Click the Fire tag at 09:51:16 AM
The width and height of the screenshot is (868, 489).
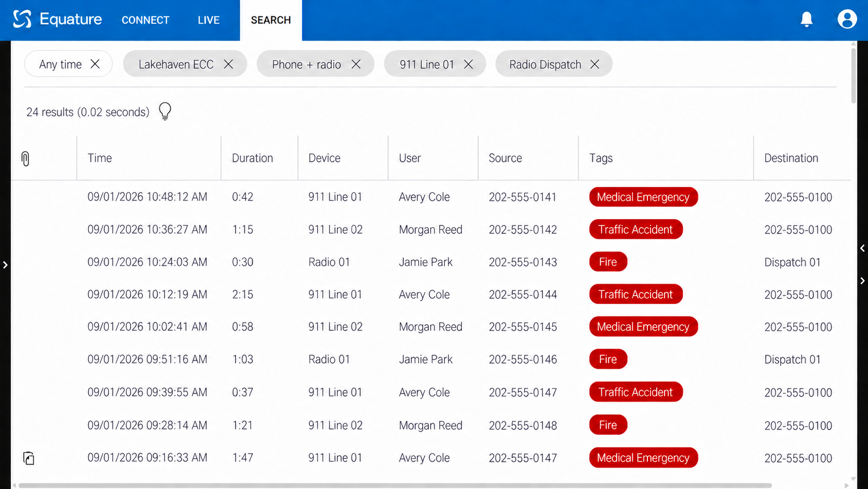[608, 359]
